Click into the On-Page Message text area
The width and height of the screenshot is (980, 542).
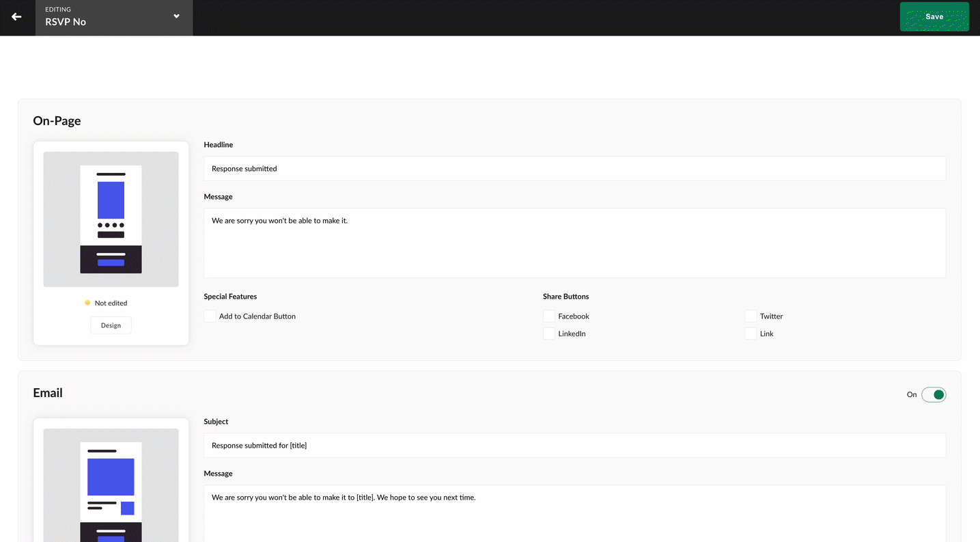click(574, 243)
